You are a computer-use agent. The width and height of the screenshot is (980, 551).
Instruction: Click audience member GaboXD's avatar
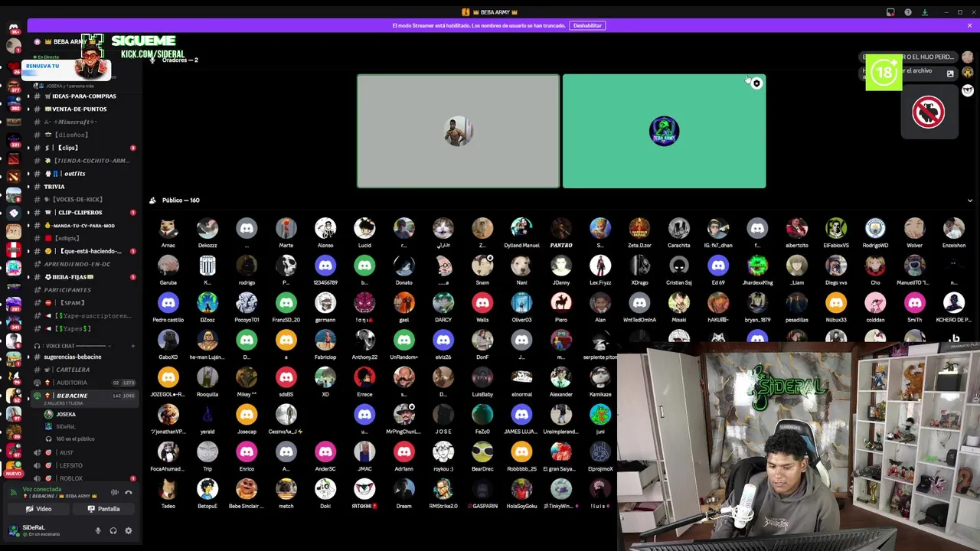[x=168, y=340]
